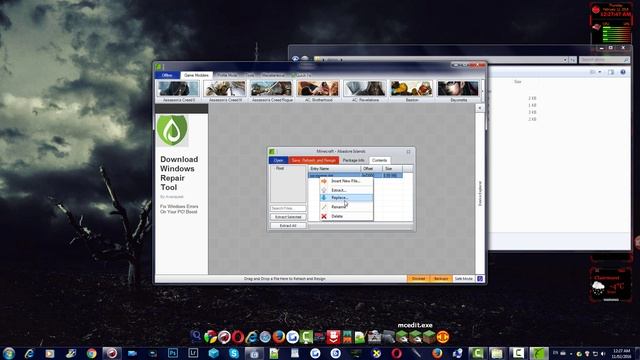This screenshot has height=360, width=640.
Task: Click Save, Rehash, and Resign button
Action: point(313,160)
